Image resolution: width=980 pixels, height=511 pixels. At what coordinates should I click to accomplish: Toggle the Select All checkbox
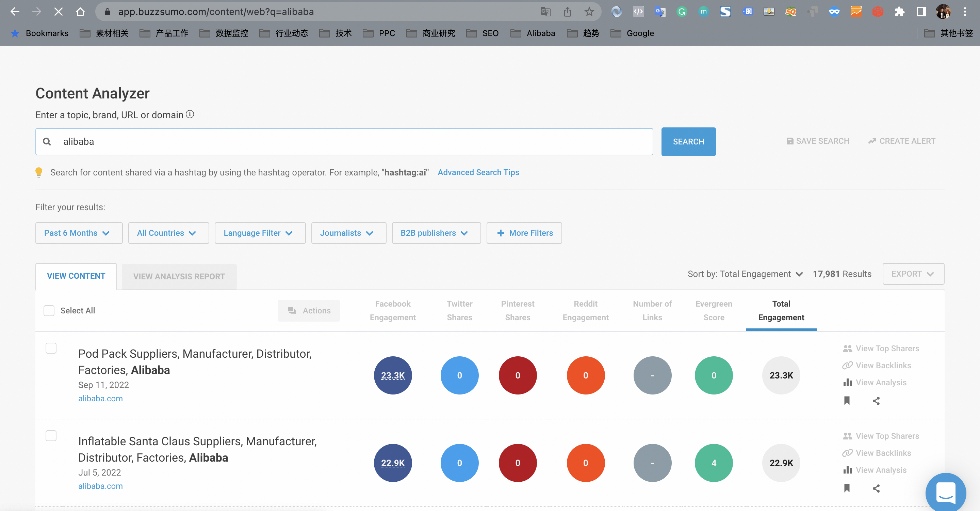[49, 310]
